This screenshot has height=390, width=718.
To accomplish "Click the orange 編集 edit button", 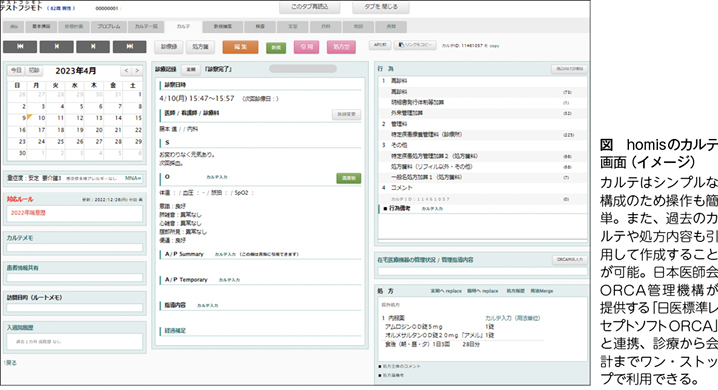I will (x=240, y=47).
